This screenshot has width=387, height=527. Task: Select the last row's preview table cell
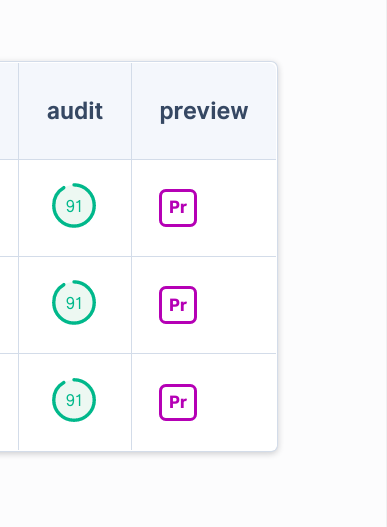coord(204,402)
